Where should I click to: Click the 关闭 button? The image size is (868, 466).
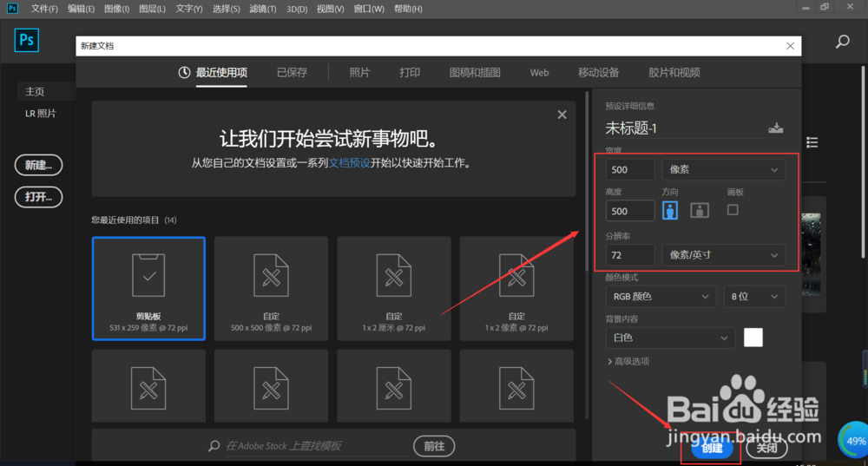[766, 448]
